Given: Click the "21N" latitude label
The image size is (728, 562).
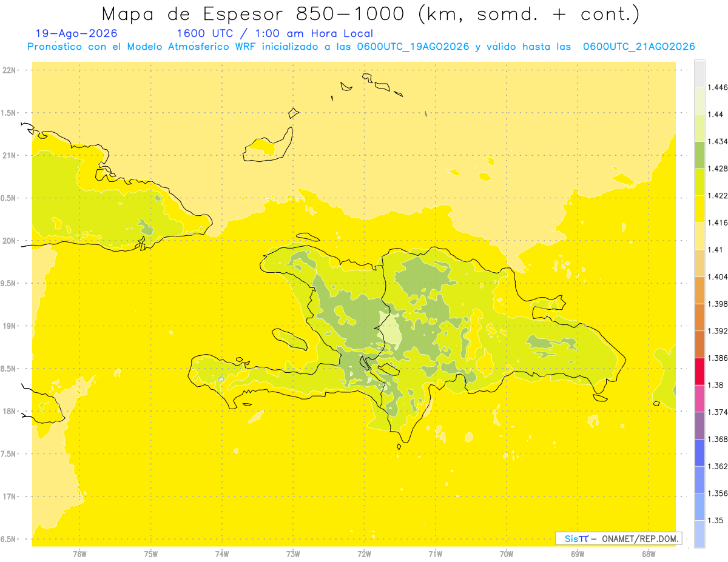Looking at the screenshot, I should pyautogui.click(x=10, y=156).
